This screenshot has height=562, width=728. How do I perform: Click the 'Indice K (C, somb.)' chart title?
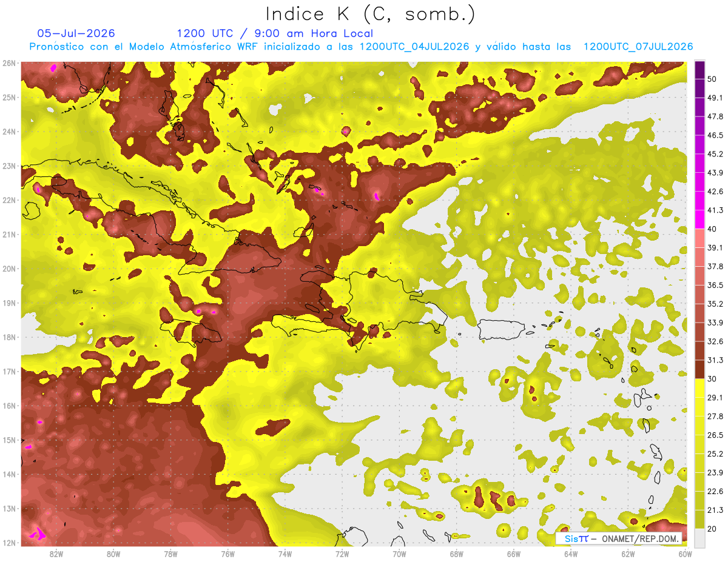pos(370,13)
